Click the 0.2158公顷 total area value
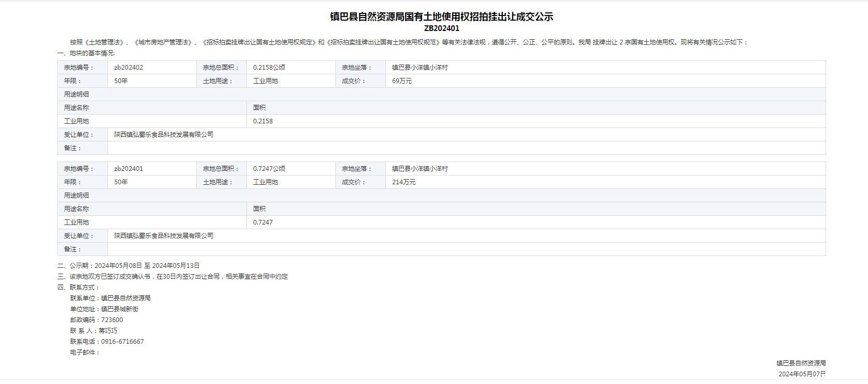The width and height of the screenshot is (868, 384). click(269, 68)
